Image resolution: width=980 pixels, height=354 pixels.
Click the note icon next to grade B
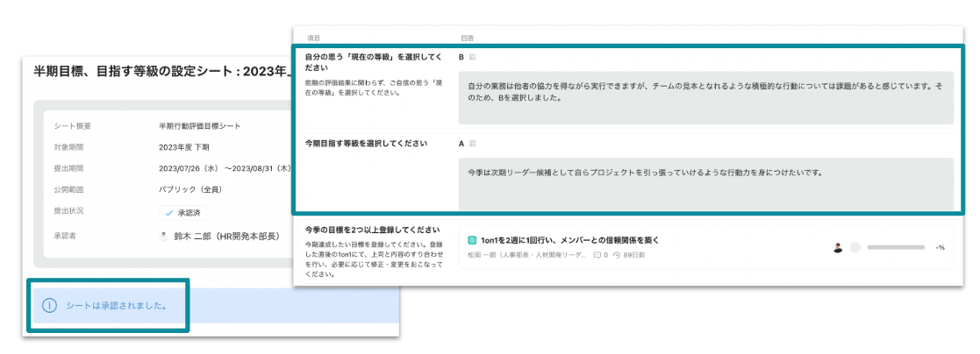click(472, 57)
